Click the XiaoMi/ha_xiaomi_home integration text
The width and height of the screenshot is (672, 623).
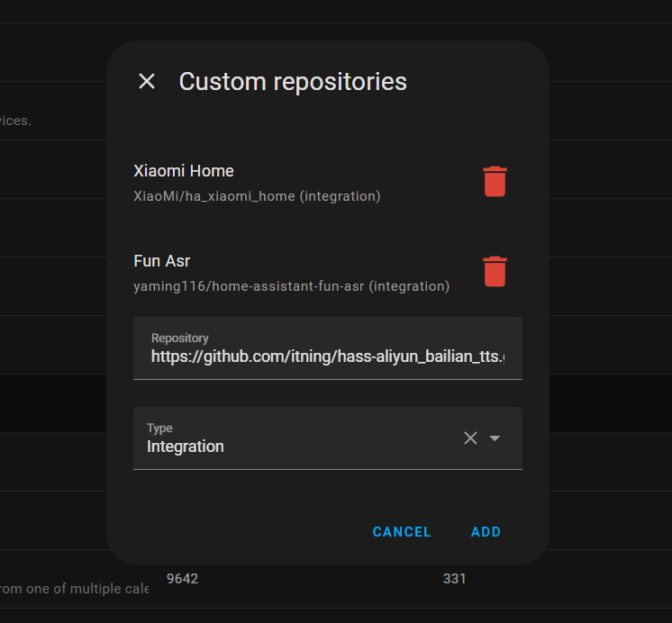click(257, 196)
